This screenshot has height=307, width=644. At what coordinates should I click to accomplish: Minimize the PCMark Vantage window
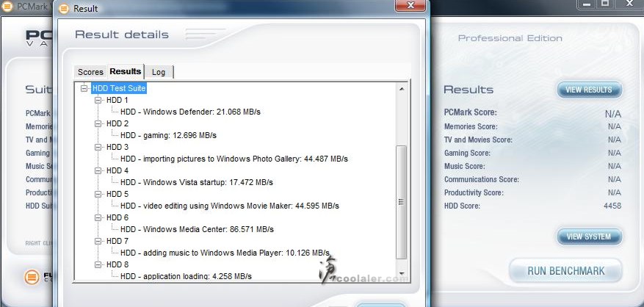tap(587, 4)
